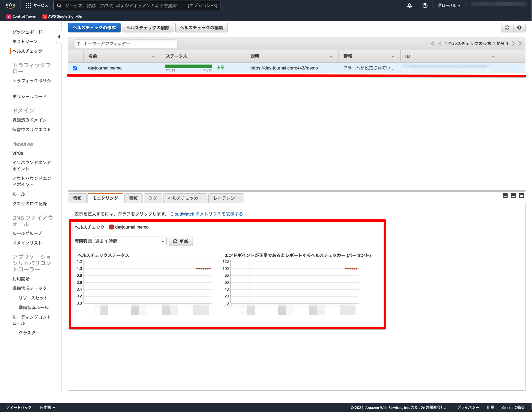Open クエリのログ記録 in the sidebar
The width and height of the screenshot is (532, 412).
pos(29,204)
